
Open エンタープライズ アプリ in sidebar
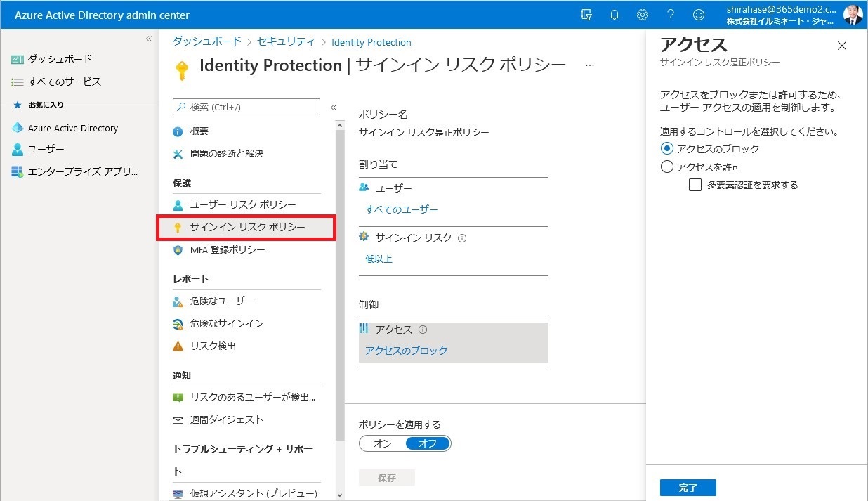click(x=83, y=172)
